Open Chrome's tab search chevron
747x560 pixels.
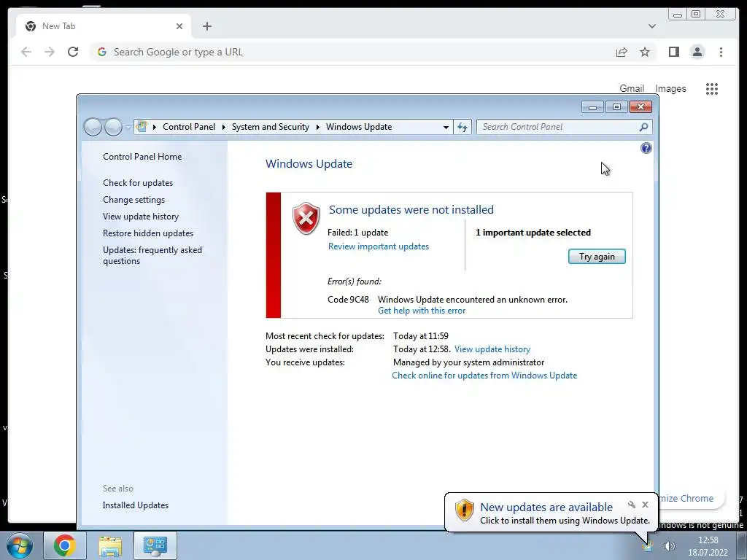651,26
